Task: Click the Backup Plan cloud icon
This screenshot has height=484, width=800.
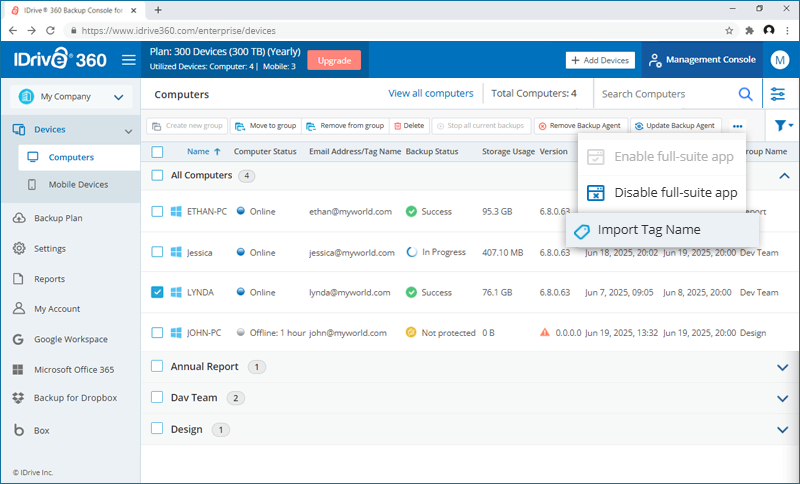Action: coord(19,218)
